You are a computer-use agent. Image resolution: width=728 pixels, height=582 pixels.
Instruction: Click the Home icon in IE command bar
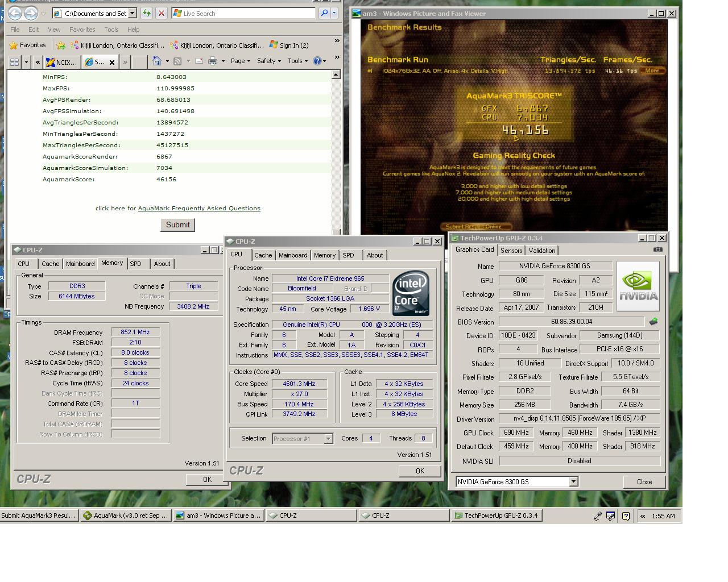coord(156,61)
